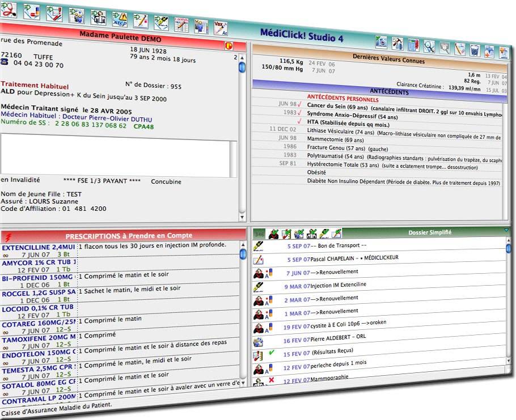Click the orange flag icon beside patient name
The height and width of the screenshot is (420, 516).
229,46
